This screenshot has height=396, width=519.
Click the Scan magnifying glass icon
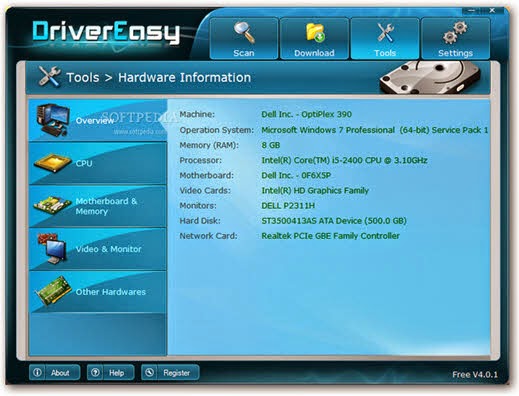pyautogui.click(x=244, y=32)
